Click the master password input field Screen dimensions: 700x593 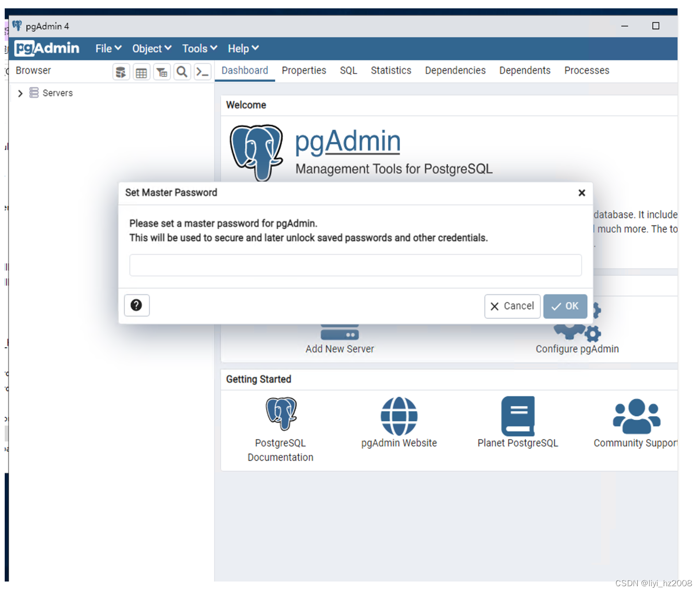click(x=355, y=265)
